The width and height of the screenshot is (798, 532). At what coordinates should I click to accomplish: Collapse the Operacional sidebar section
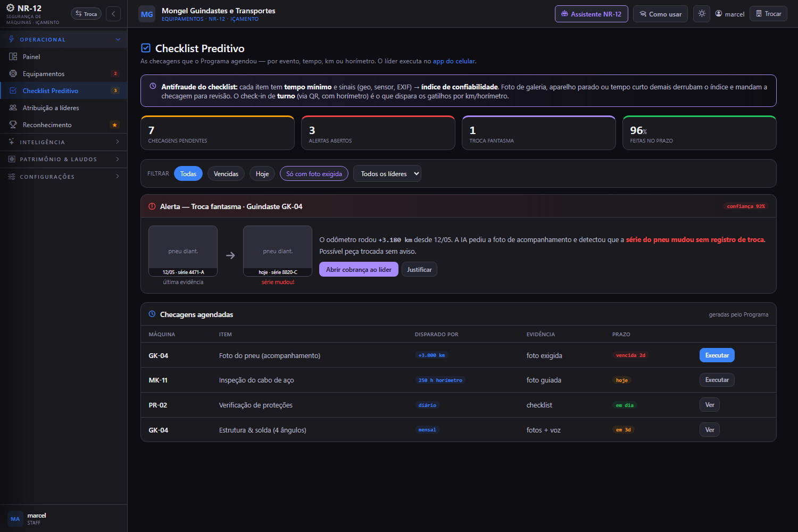[x=64, y=39]
